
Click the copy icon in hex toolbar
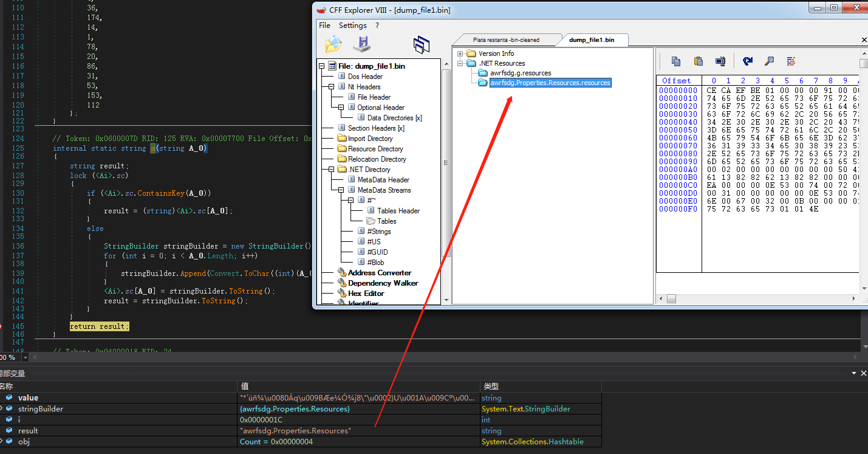coord(675,61)
